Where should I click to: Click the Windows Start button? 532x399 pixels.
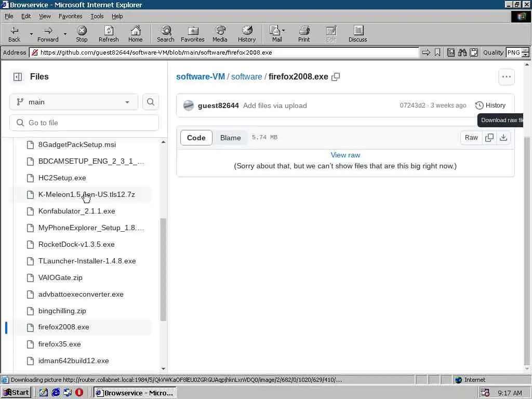coord(16,393)
